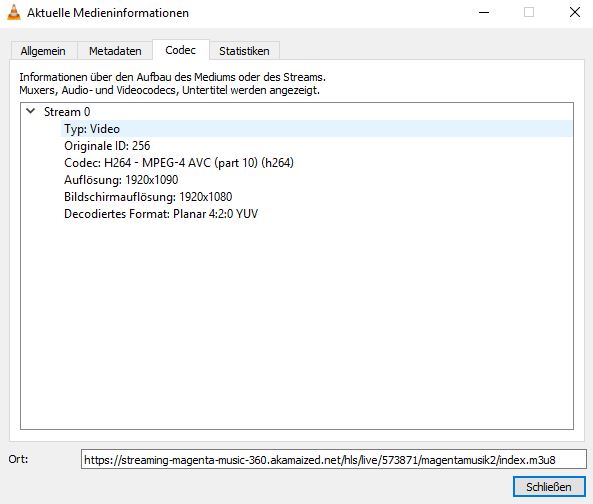Click the Schließen button
The image size is (593, 504).
point(549,487)
